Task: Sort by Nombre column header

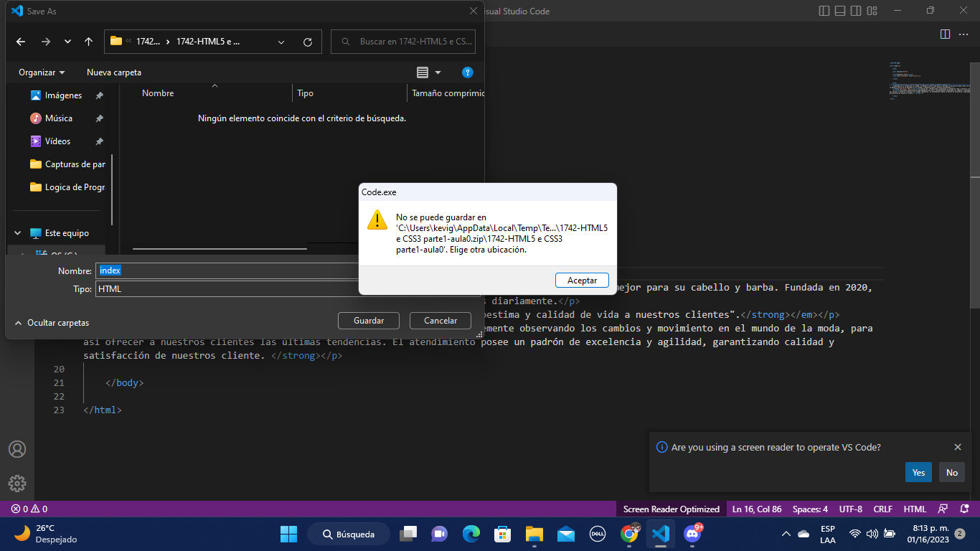Action: click(x=158, y=93)
